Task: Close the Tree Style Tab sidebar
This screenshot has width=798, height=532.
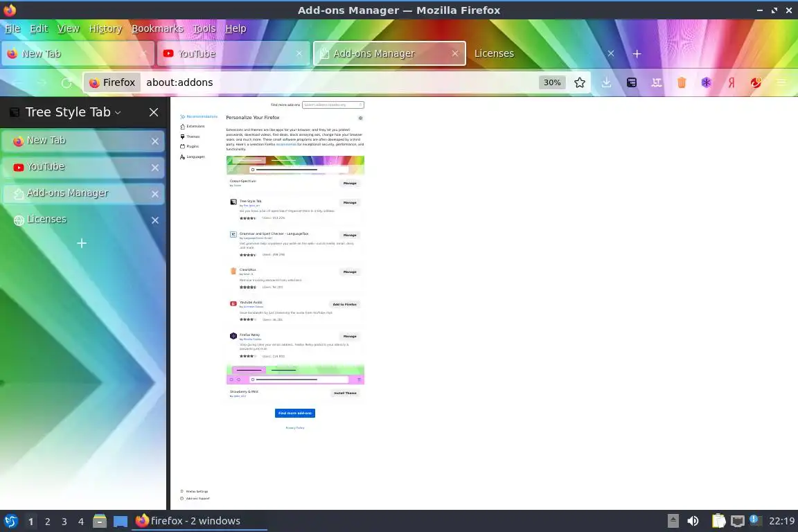Action: point(154,112)
